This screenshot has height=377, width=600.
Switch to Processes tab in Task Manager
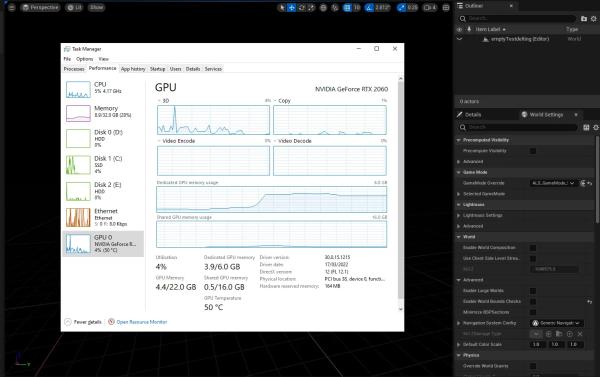tap(74, 69)
